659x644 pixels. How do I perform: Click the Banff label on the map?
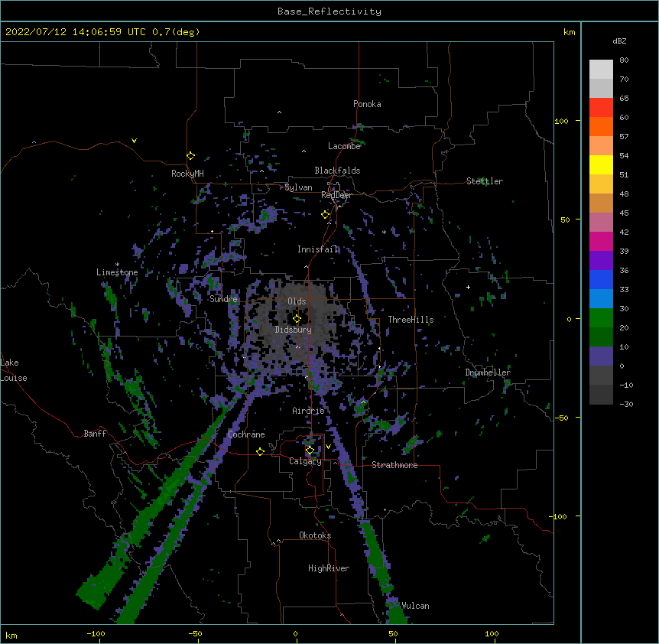[x=95, y=434]
